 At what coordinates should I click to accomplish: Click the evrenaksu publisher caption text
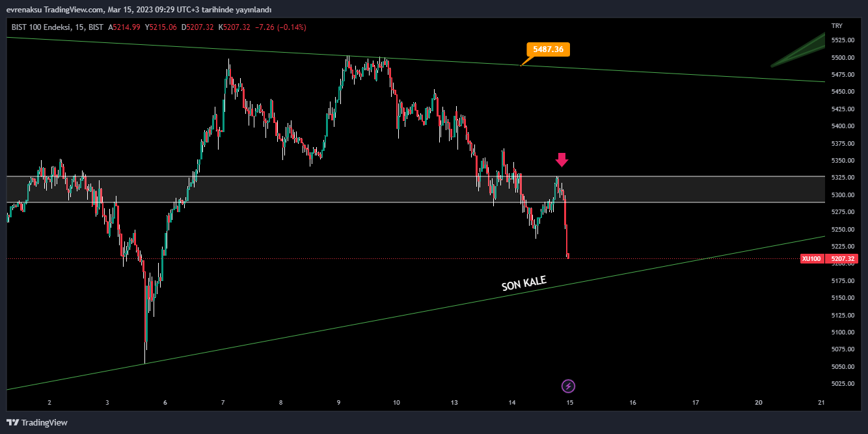point(139,10)
